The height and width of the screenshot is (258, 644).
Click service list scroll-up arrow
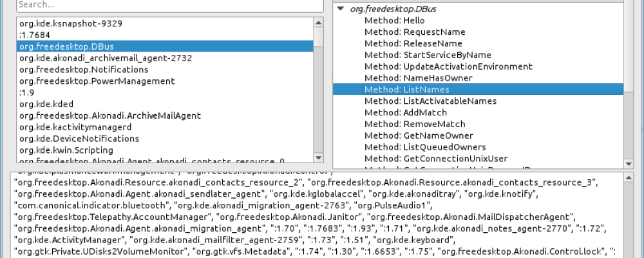[319, 23]
